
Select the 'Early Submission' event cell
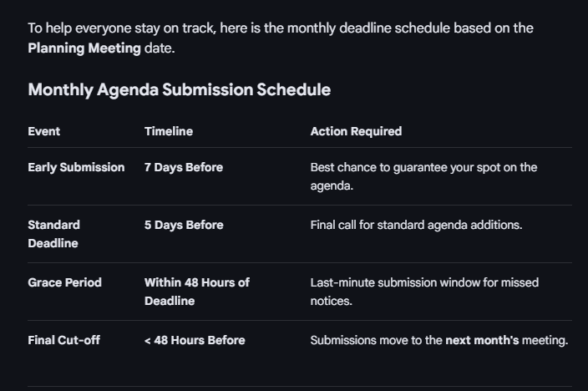[76, 167]
